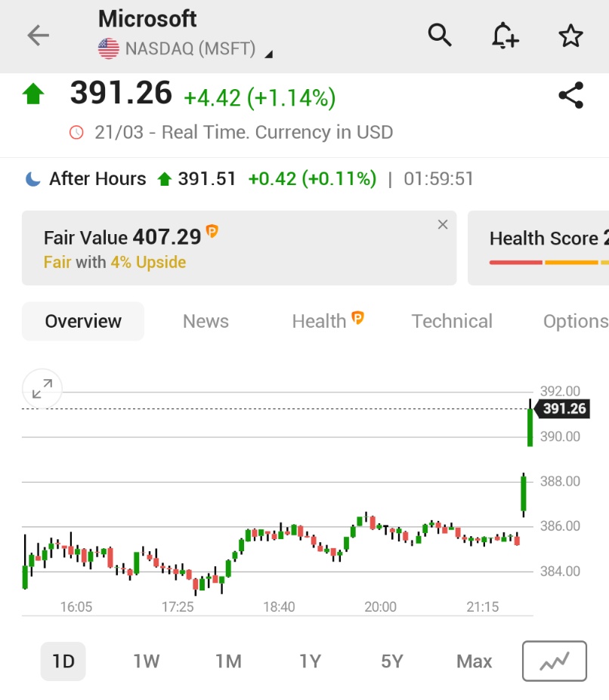Tap the 391.26 price label on chart

pos(563,409)
